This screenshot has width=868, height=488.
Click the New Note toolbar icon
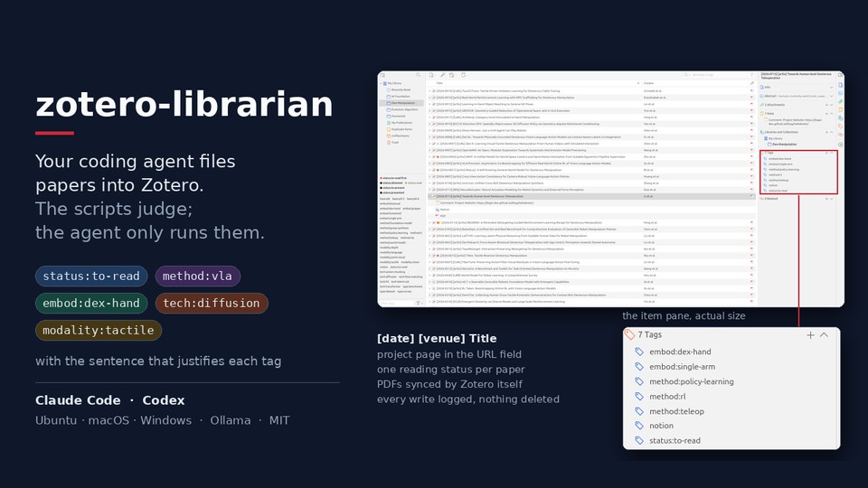point(463,75)
